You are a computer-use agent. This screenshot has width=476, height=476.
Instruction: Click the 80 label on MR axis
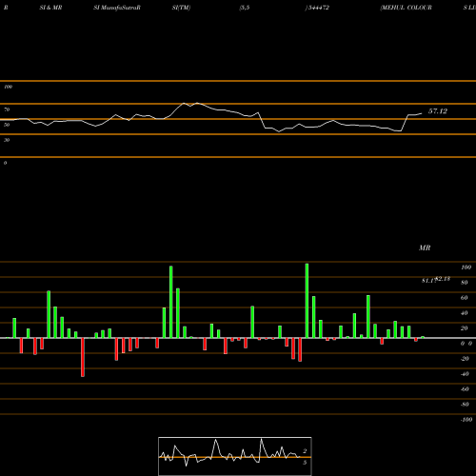coord(465,283)
